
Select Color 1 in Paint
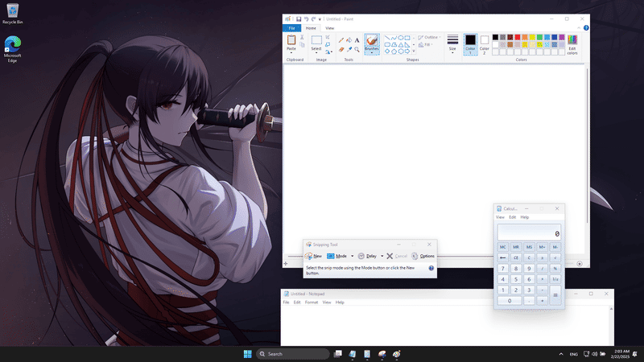470,43
